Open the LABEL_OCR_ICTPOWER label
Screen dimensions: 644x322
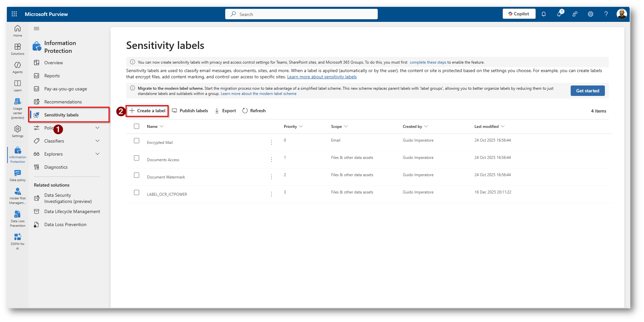point(167,194)
